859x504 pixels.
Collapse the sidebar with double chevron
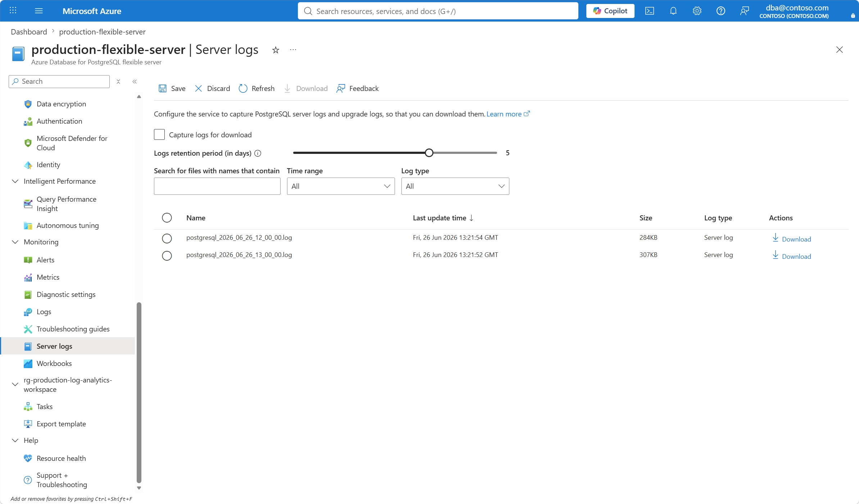coord(135,82)
